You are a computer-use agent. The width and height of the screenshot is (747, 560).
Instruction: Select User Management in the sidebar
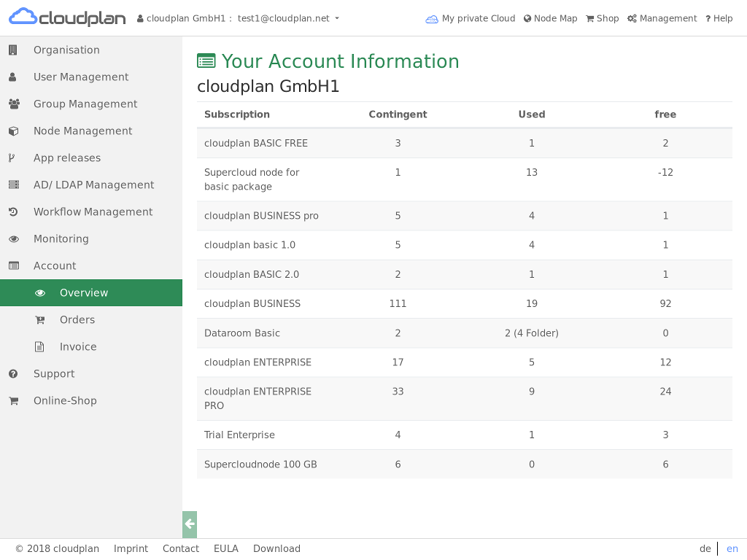tap(80, 77)
